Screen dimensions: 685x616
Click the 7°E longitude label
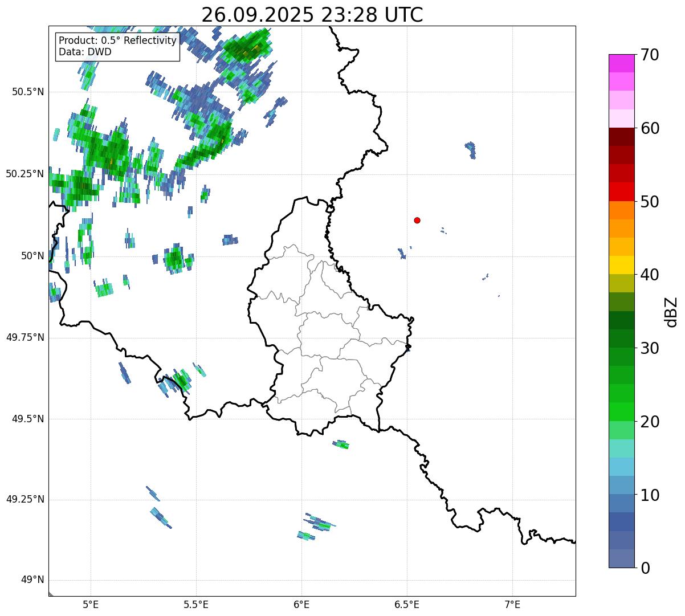pos(512,605)
